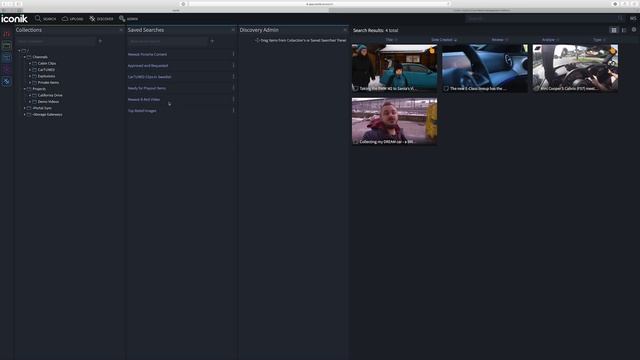Focus the Saved Searches filter field
The image size is (640, 360).
(167, 41)
